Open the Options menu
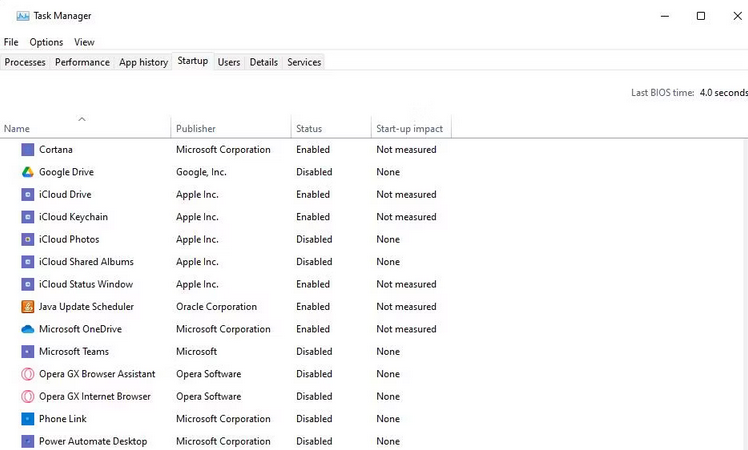Viewport: 748px width, 450px height. (46, 42)
